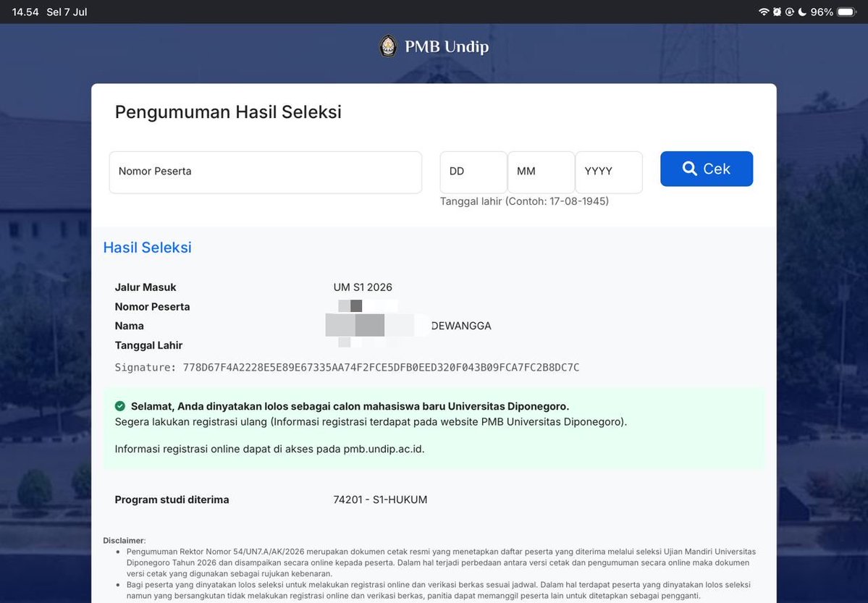Click the Undip crest logo
Image resolution: width=868 pixels, height=603 pixels.
(x=388, y=46)
